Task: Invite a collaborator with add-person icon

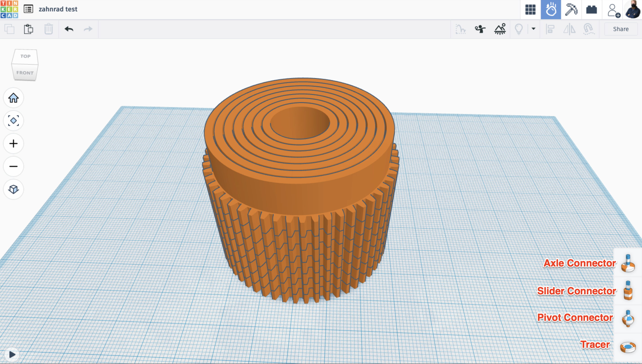Action: point(613,11)
